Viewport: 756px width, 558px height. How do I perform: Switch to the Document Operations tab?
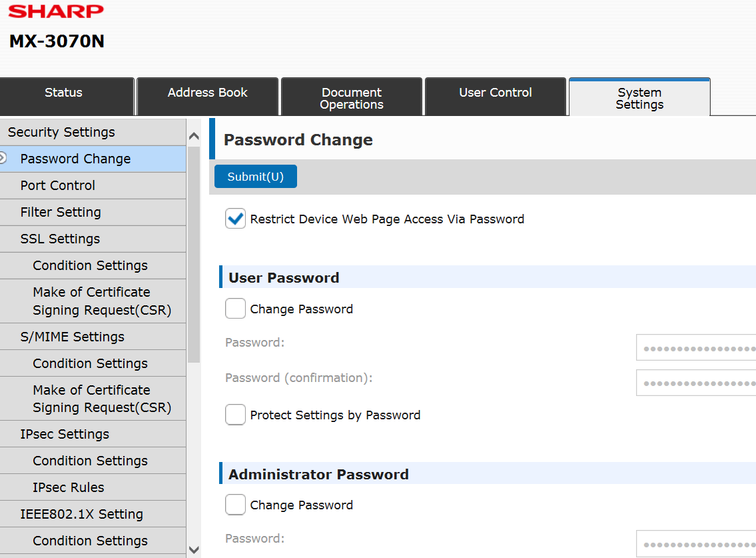(x=351, y=97)
